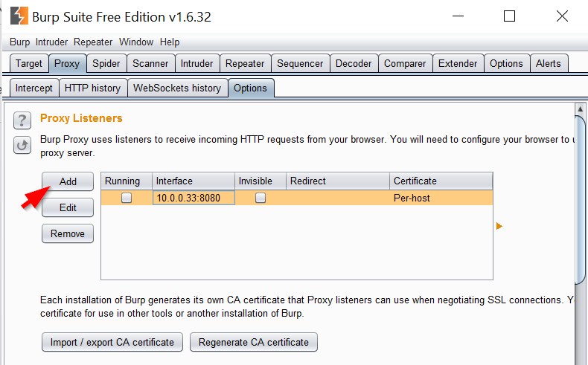Switch to the Sequencer tab

point(300,64)
